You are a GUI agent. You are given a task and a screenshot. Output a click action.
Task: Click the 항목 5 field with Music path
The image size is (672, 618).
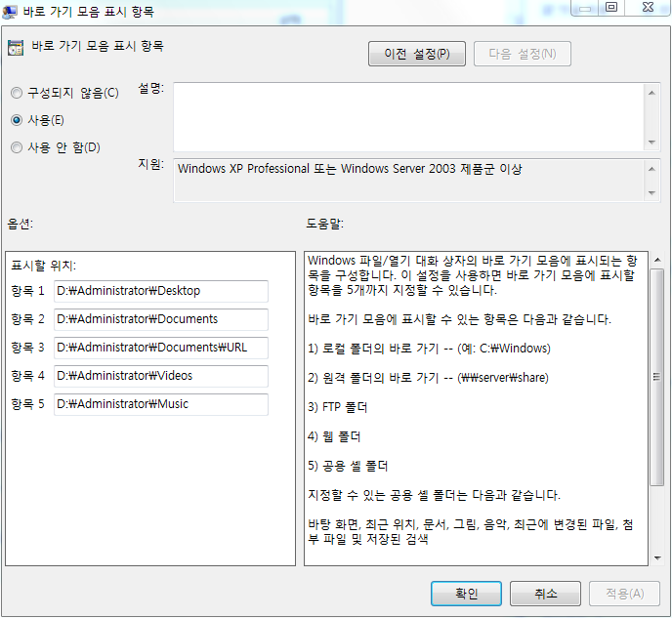click(161, 404)
